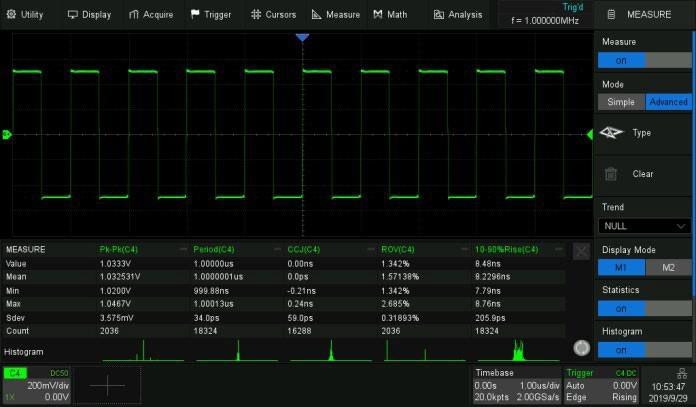
Task: Toggle the Histogram on switch
Action: point(645,350)
